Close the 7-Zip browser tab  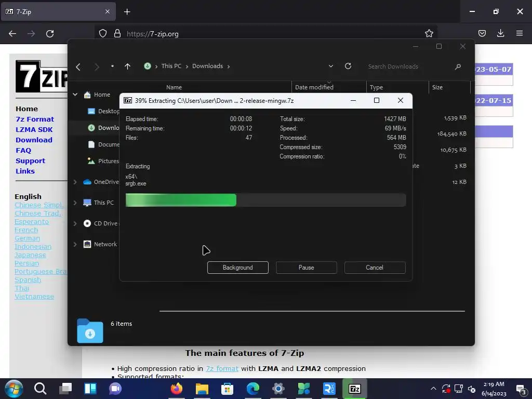(108, 11)
